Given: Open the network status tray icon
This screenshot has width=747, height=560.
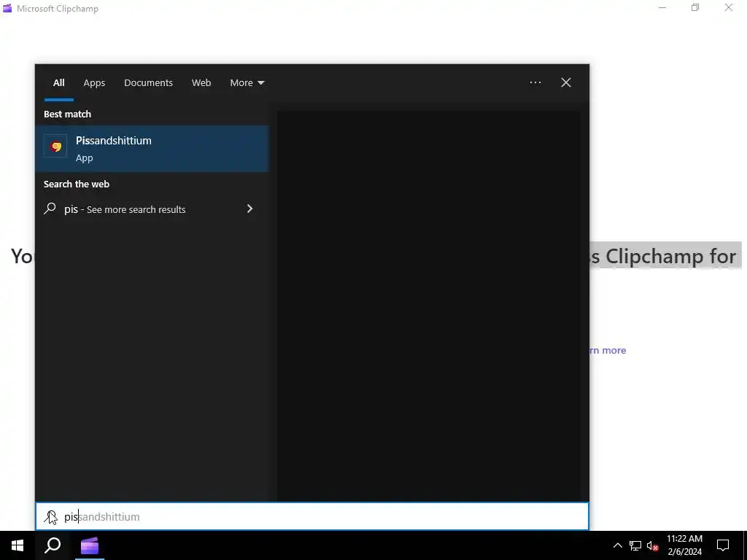Looking at the screenshot, I should pyautogui.click(x=635, y=545).
